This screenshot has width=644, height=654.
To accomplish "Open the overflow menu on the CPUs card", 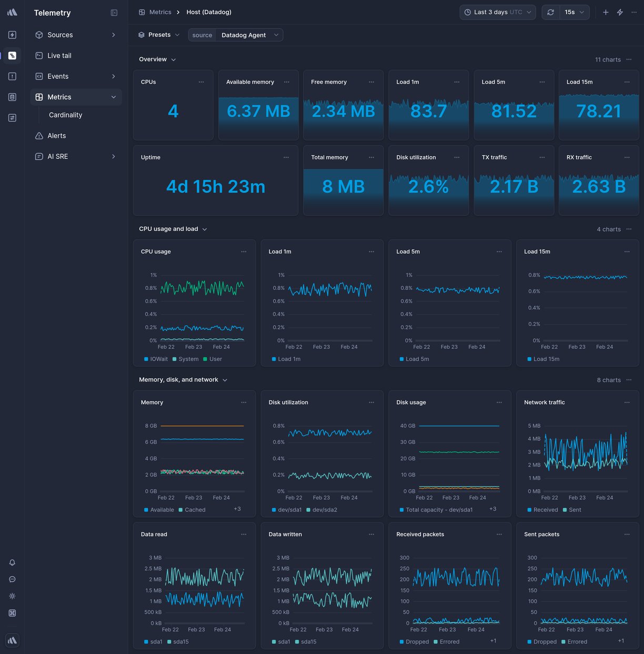I will (202, 82).
